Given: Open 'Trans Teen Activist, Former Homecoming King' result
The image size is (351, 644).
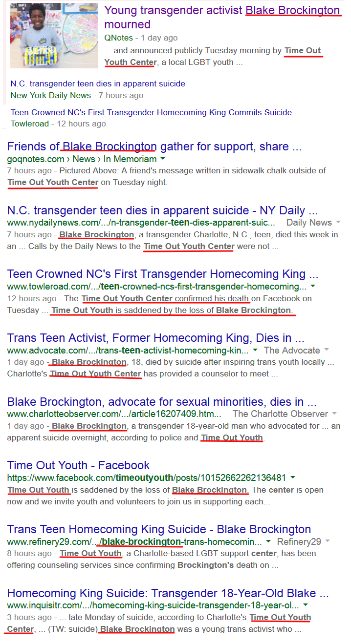Looking at the screenshot, I should tap(156, 337).
